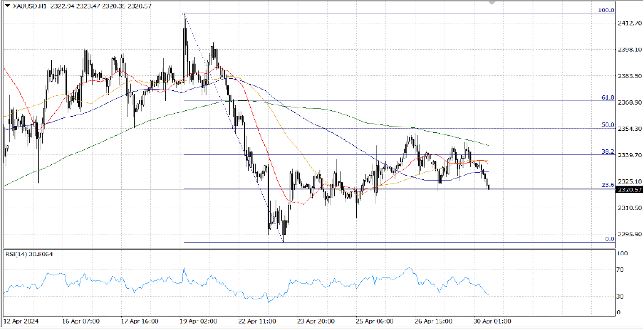The width and height of the screenshot is (644, 330).
Task: Open the XAUUSD,H1 dropdown arrow
Action: 7,5
